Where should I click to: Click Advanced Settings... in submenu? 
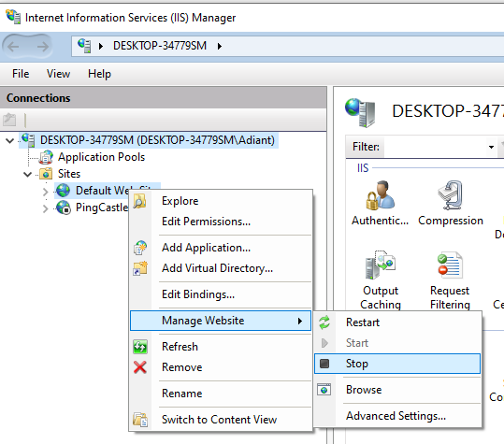pos(396,416)
